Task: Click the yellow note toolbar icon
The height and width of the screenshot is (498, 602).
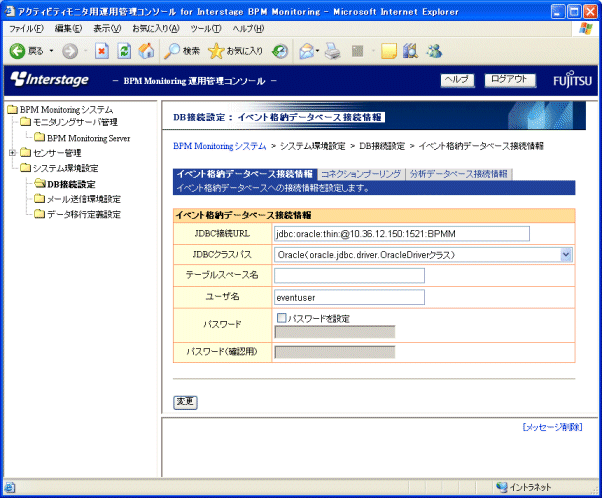Action: tap(389, 51)
